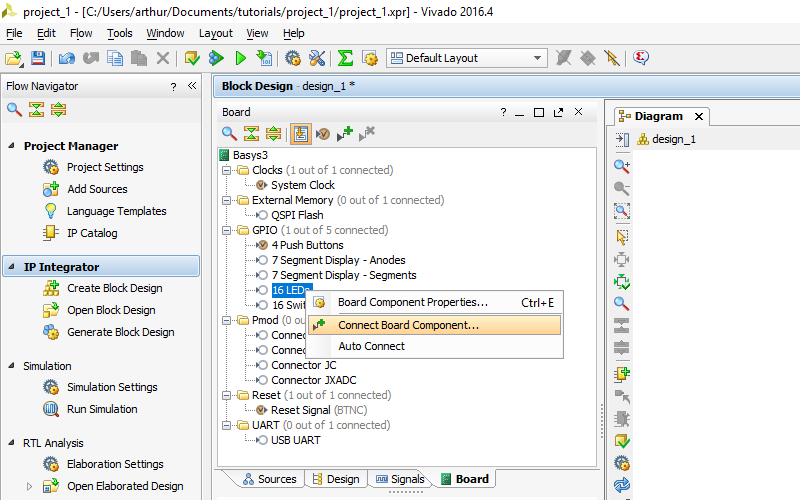Collapse the GPIO folder in the Board tree

pos(227,231)
